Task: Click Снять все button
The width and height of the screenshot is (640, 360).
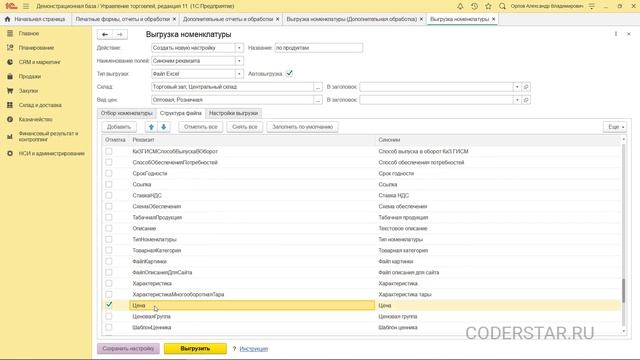Action: click(244, 127)
